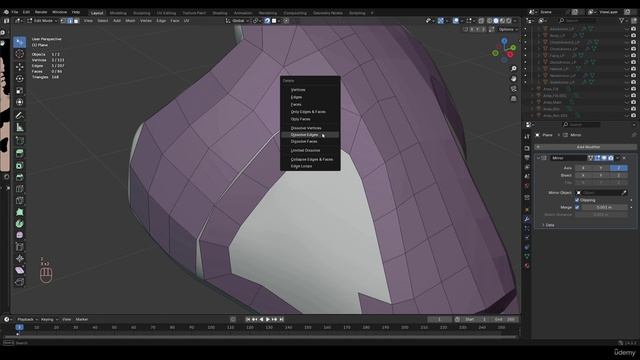Activate the Rotate tool
Screen dimensions: 640x360
tap(19, 79)
